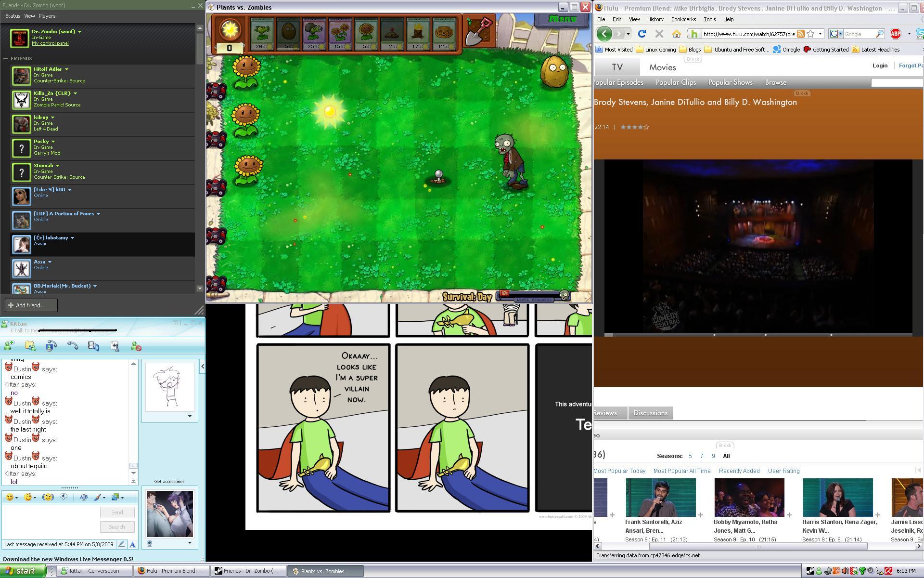Screen dimensions: 924x578
Task: Click the Firefox address bar URL field
Action: (x=748, y=34)
